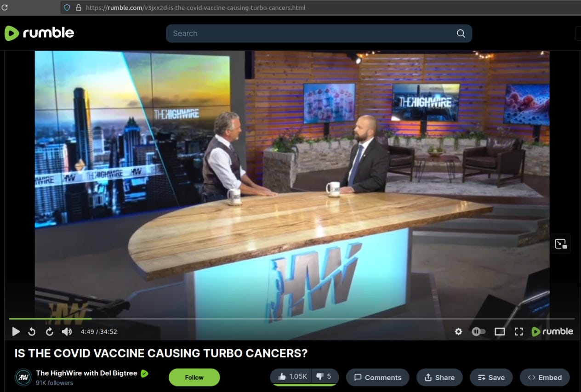Click the Rumble logo in player controls
Image resolution: width=581 pixels, height=392 pixels.
point(553,331)
